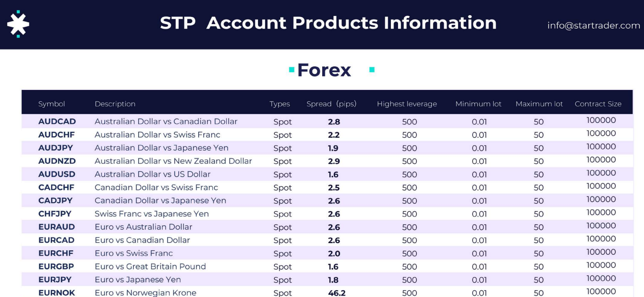Click the teal square left of Forex
This screenshot has width=644, height=297.
(291, 70)
